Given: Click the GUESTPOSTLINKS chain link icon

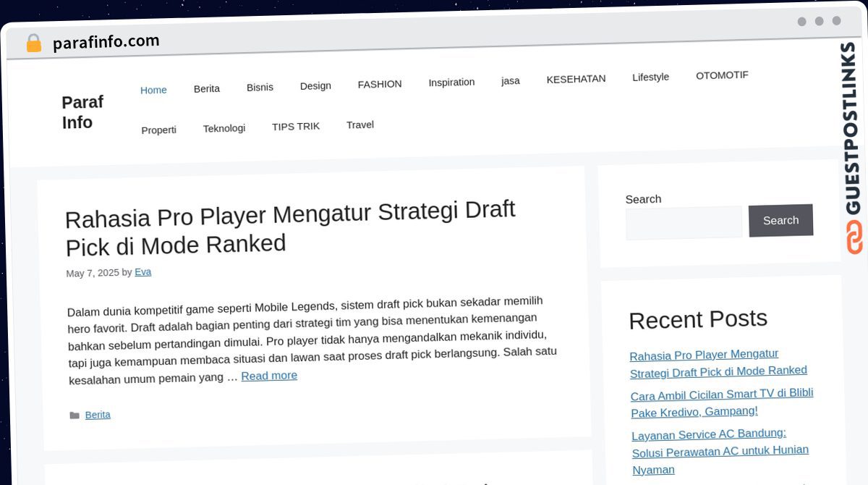Looking at the screenshot, I should [x=854, y=237].
